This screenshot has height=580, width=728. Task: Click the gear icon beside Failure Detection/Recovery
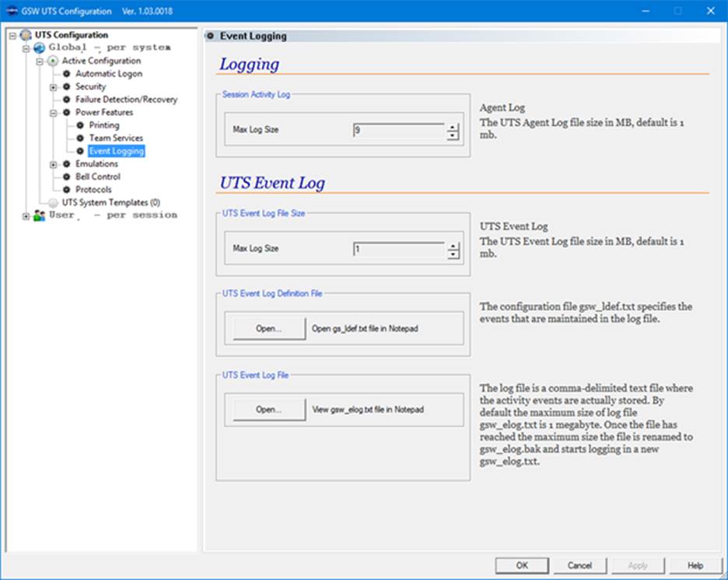(66, 100)
